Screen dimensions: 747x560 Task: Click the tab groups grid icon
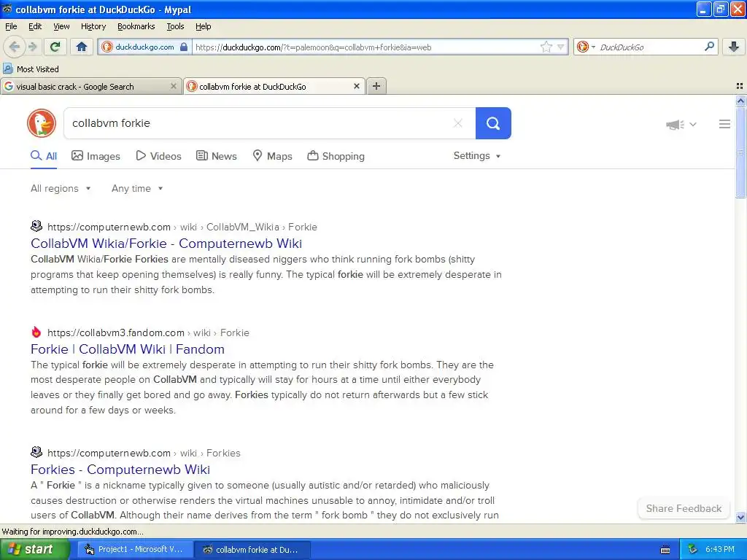coord(740,86)
